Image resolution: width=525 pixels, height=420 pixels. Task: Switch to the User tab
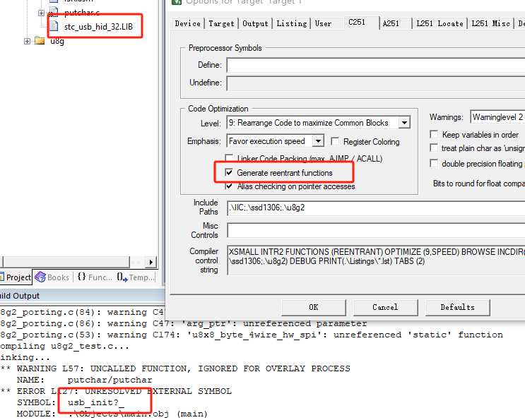(323, 23)
